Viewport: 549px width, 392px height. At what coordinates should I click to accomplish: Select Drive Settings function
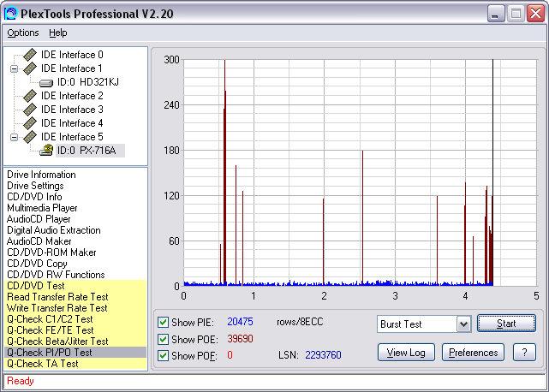click(x=35, y=186)
